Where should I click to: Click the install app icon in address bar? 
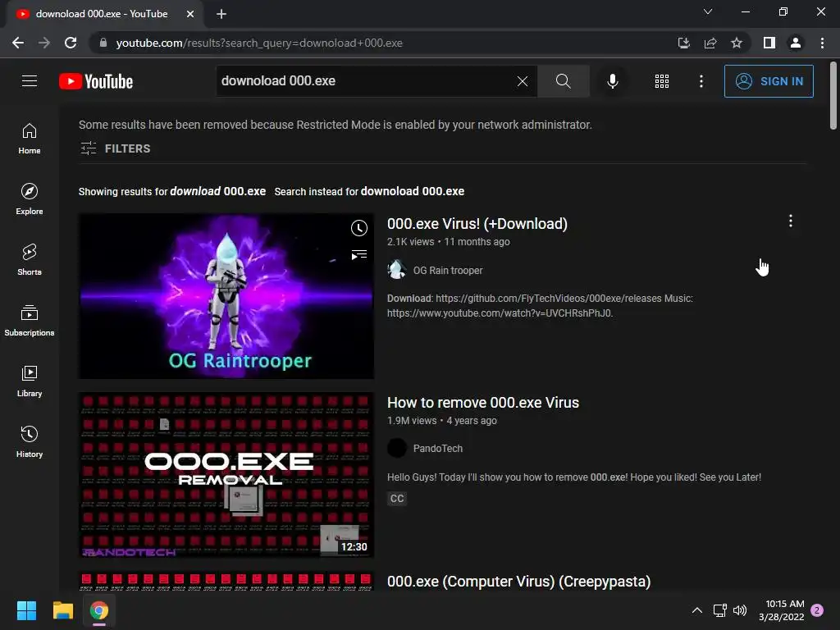[683, 43]
